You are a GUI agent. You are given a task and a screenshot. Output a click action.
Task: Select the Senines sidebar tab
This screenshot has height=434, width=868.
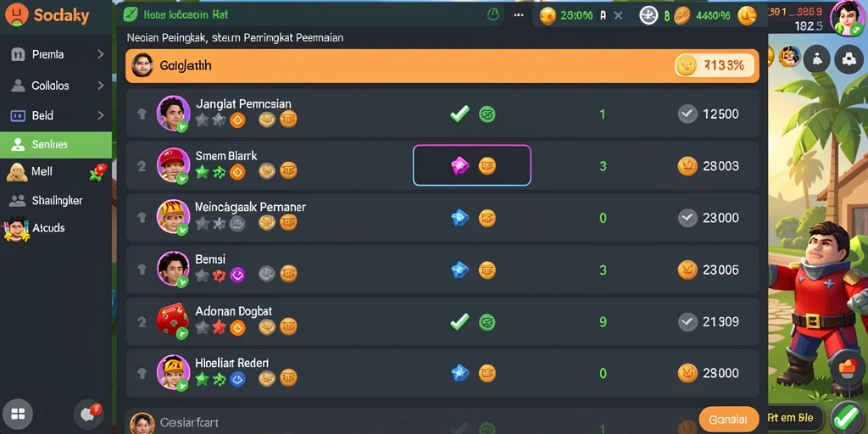[x=56, y=144]
